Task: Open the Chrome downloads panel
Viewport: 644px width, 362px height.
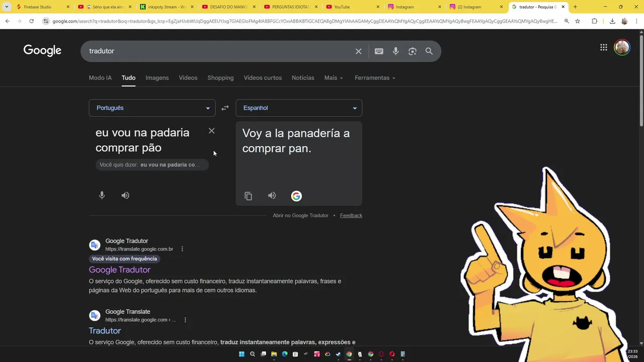Action: pyautogui.click(x=612, y=21)
